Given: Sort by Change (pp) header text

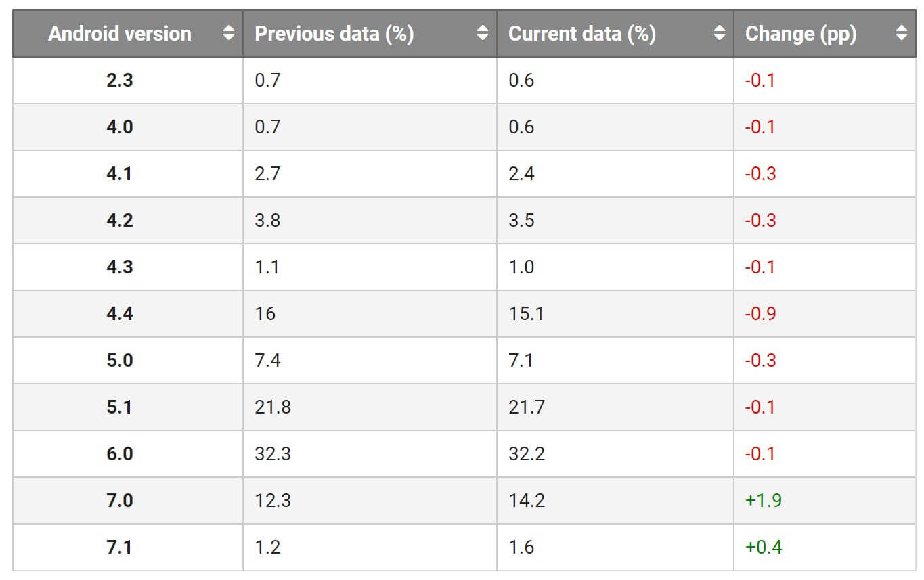Looking at the screenshot, I should pyautogui.click(x=800, y=33).
